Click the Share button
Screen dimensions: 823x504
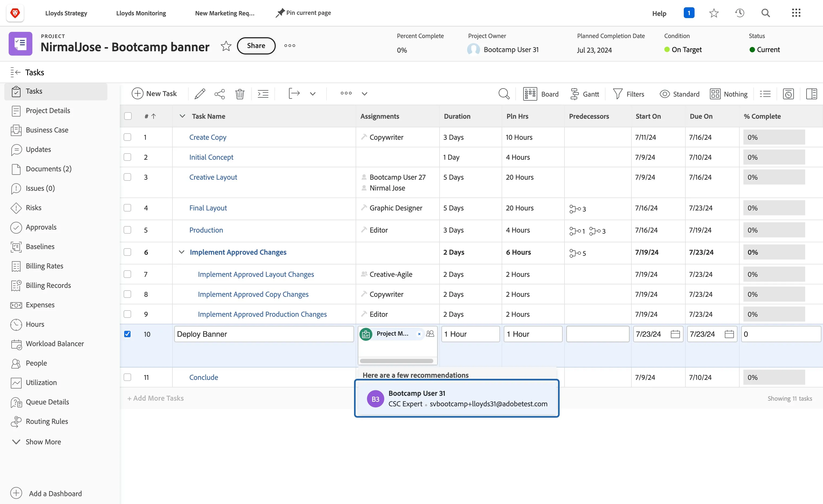256,45
